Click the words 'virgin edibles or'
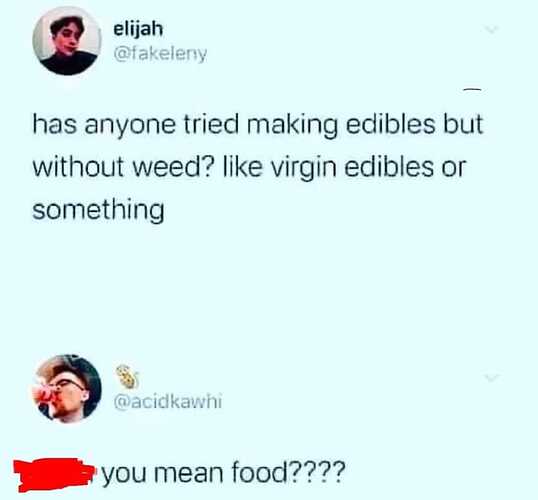Image resolution: width=538 pixels, height=500 pixels. (369, 168)
